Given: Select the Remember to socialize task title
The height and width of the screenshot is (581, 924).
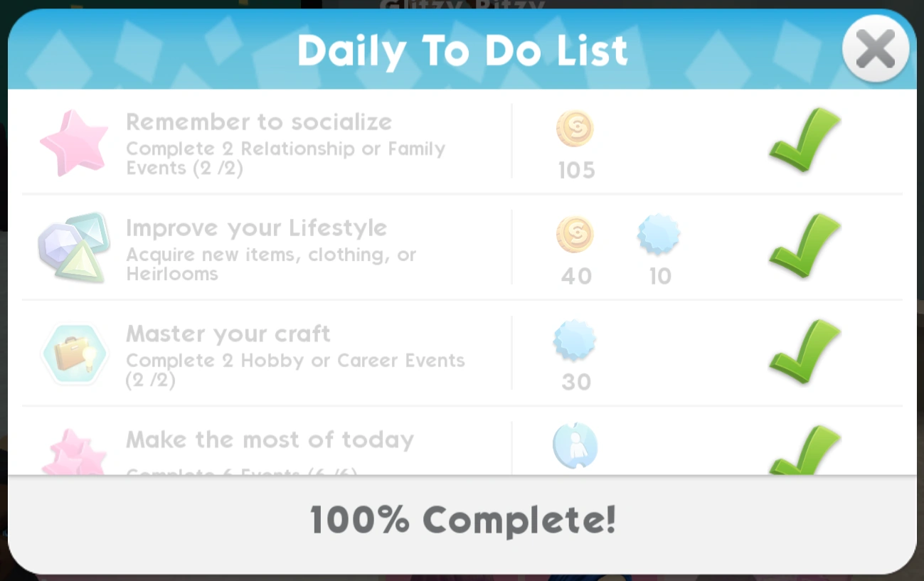Looking at the screenshot, I should click(x=259, y=122).
